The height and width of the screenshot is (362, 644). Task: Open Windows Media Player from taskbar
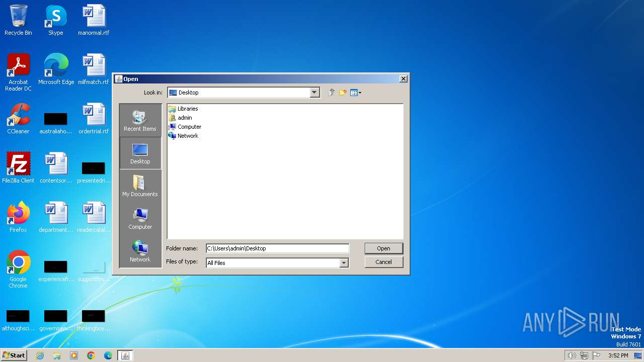tap(74, 355)
